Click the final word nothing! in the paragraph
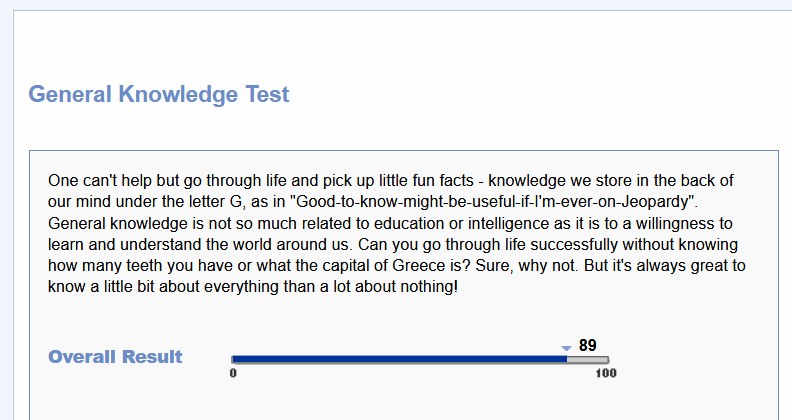The height and width of the screenshot is (420, 792). pyautogui.click(x=429, y=287)
